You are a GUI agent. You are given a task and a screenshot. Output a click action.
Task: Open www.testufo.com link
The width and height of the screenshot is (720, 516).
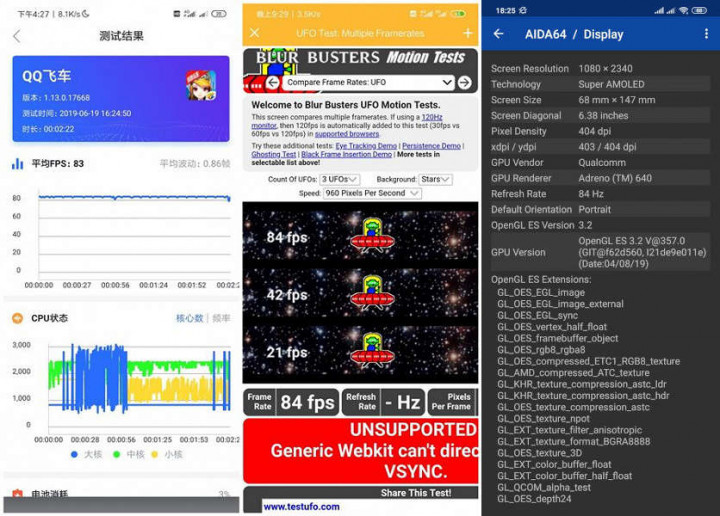[x=301, y=507]
